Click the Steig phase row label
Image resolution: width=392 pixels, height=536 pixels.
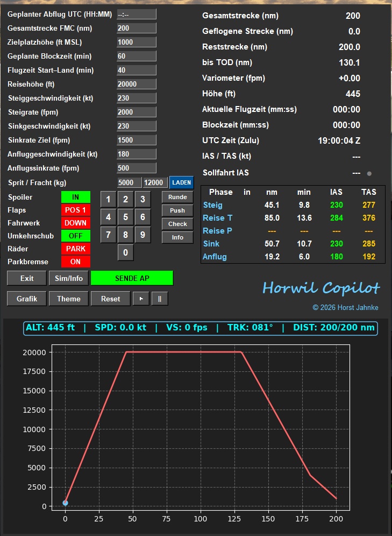click(213, 205)
